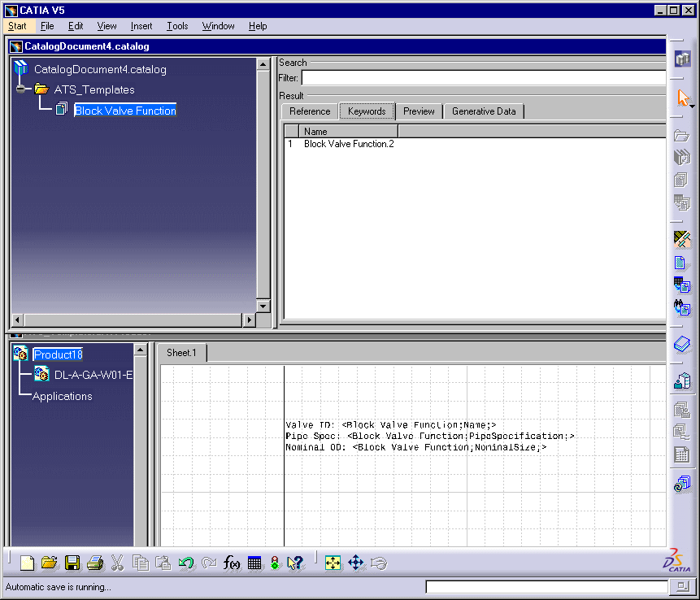The width and height of the screenshot is (700, 600).
Task: Click the greyed grid table icon in right toolbar
Action: click(x=681, y=455)
